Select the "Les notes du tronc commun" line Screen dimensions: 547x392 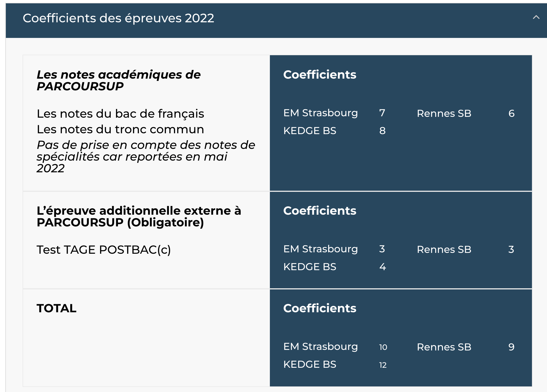click(x=120, y=129)
